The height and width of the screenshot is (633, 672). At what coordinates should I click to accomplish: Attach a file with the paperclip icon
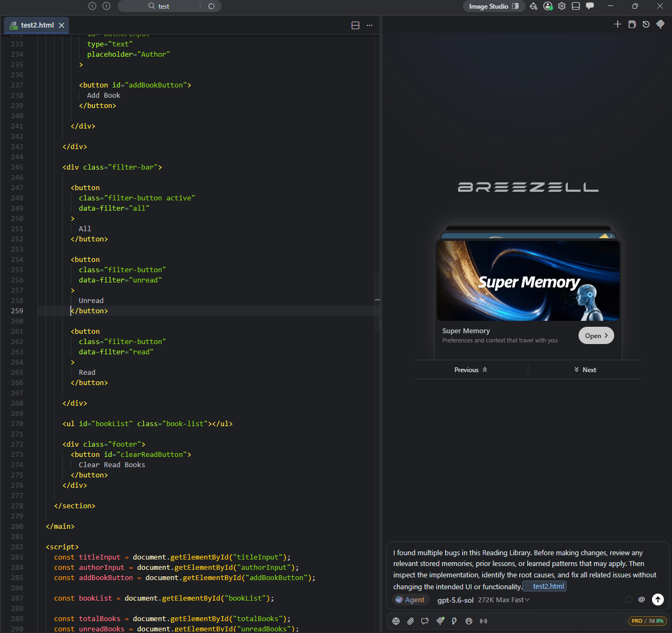(411, 621)
